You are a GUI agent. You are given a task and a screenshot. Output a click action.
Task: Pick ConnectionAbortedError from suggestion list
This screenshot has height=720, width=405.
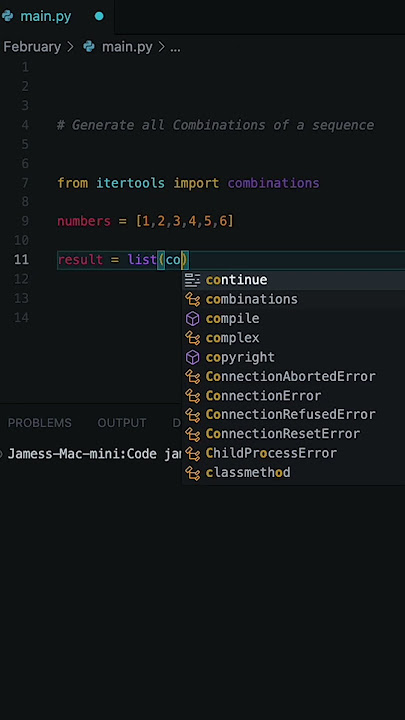coord(294,377)
